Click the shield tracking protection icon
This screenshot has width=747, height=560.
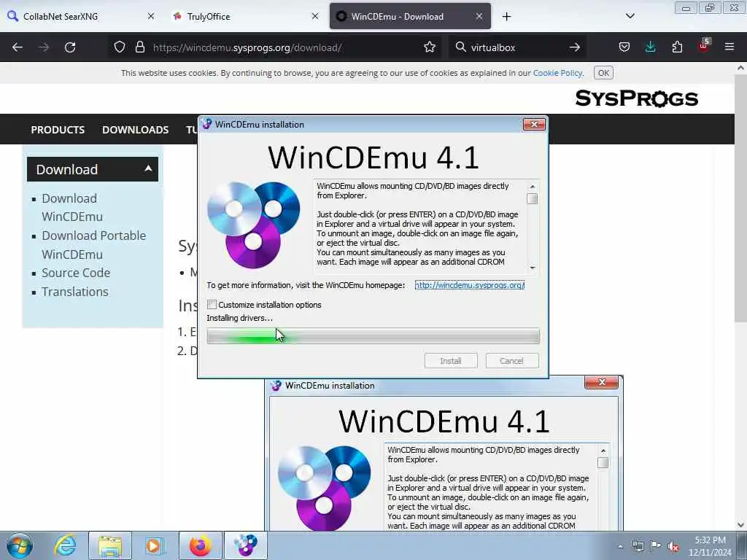point(120,47)
